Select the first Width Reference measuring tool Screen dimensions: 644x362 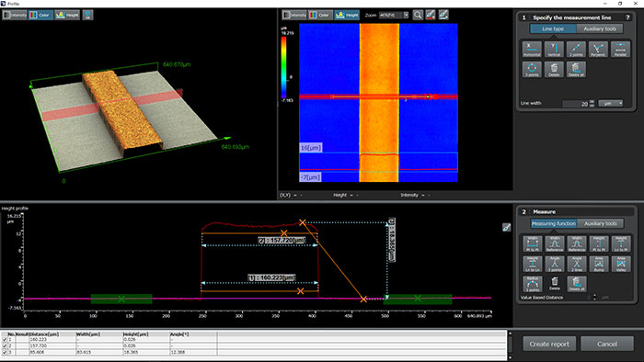pos(555,243)
